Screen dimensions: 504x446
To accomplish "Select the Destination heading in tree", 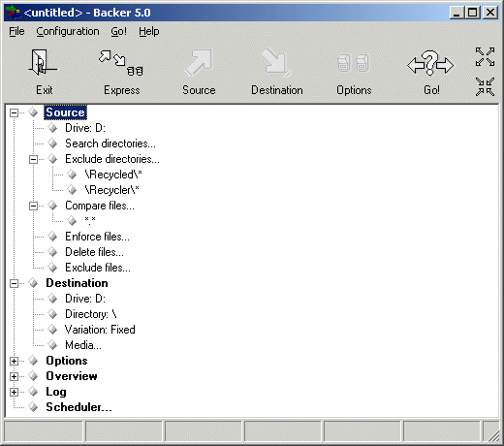I will (x=77, y=283).
